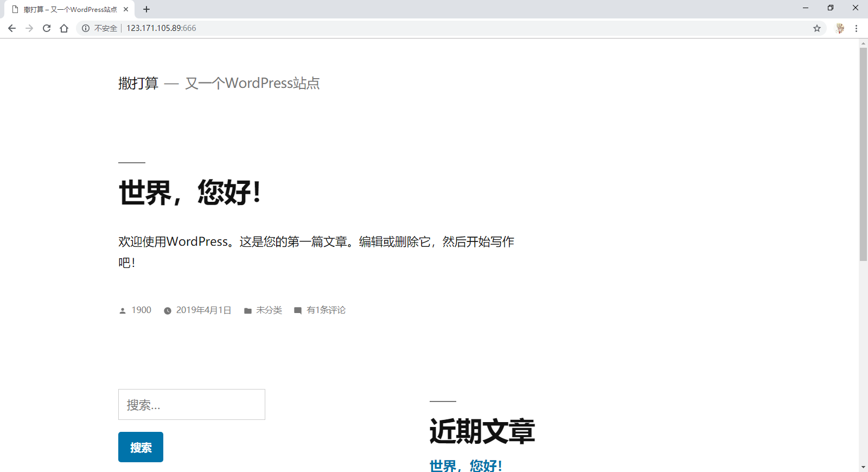Open the post titled 世界，您好！

click(190, 193)
